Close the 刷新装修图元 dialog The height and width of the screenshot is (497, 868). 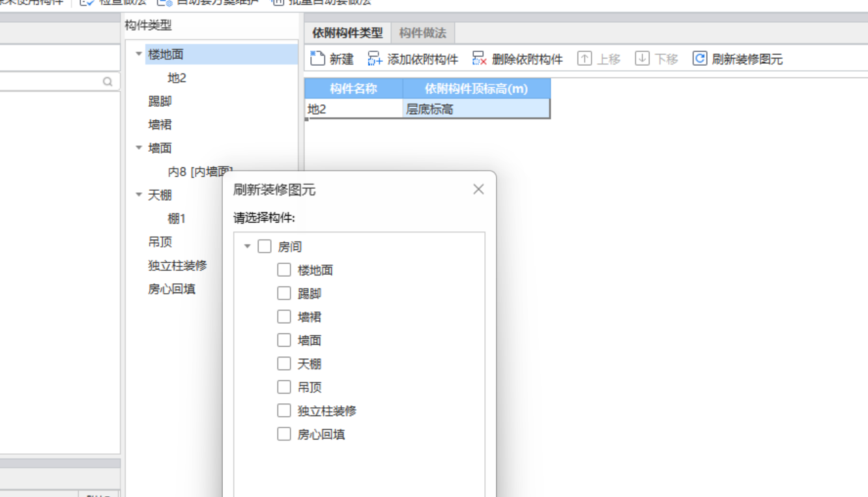coord(478,189)
